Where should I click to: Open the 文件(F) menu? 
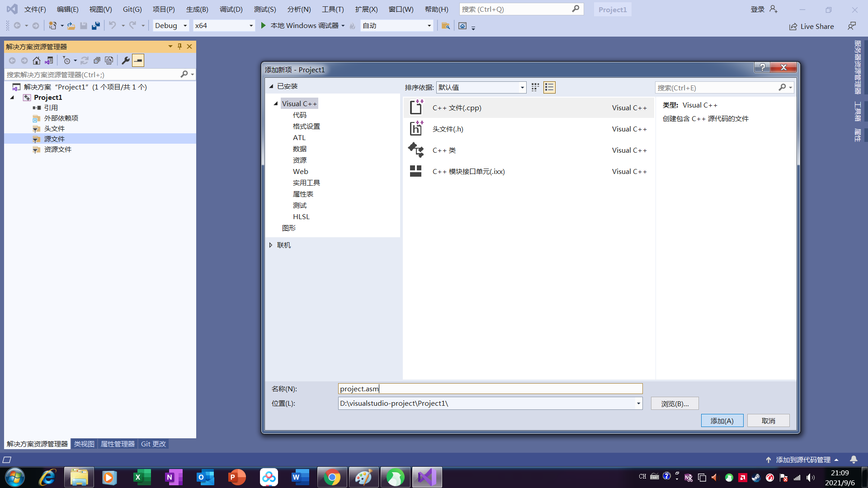point(35,9)
